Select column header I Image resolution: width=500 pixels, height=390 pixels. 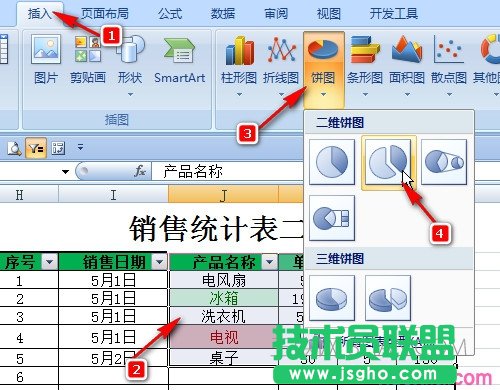[x=113, y=195]
